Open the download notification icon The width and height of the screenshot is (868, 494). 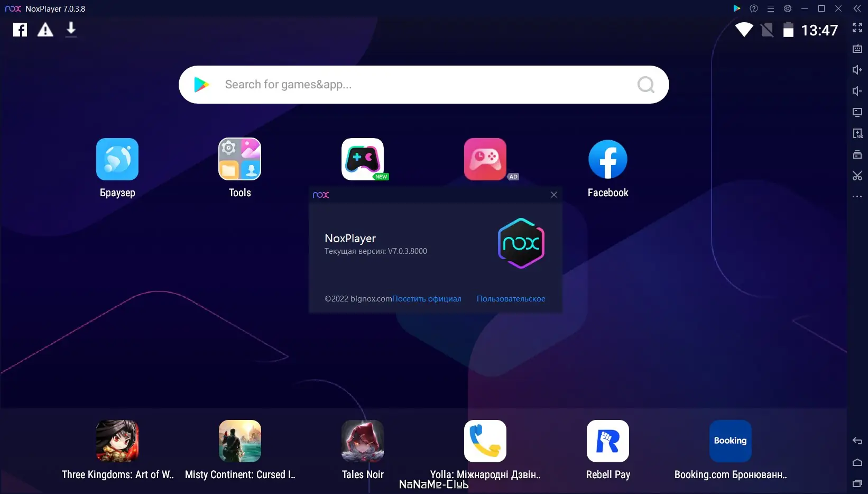71,30
